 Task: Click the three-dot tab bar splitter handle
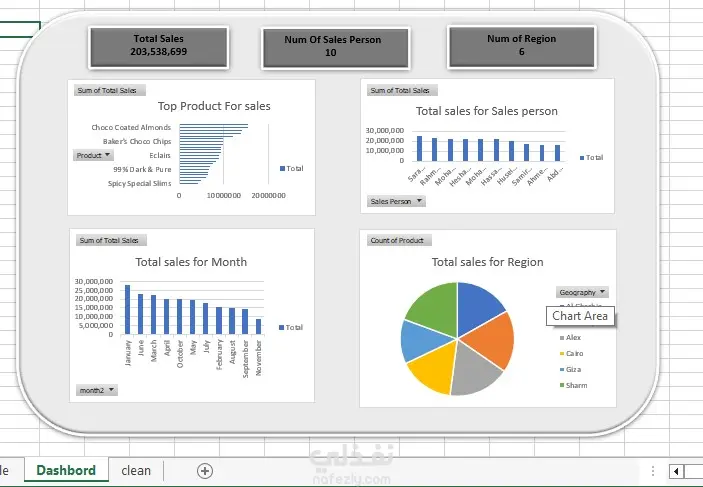click(x=653, y=471)
